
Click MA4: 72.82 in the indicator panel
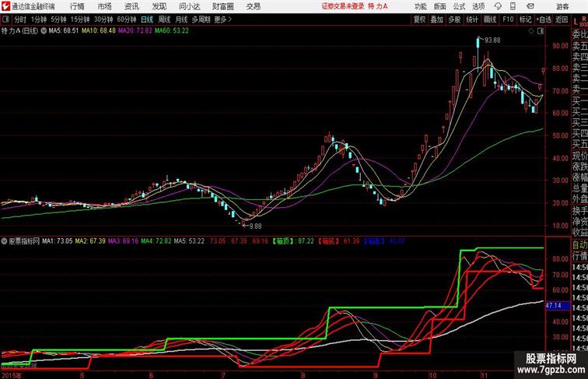156,241
